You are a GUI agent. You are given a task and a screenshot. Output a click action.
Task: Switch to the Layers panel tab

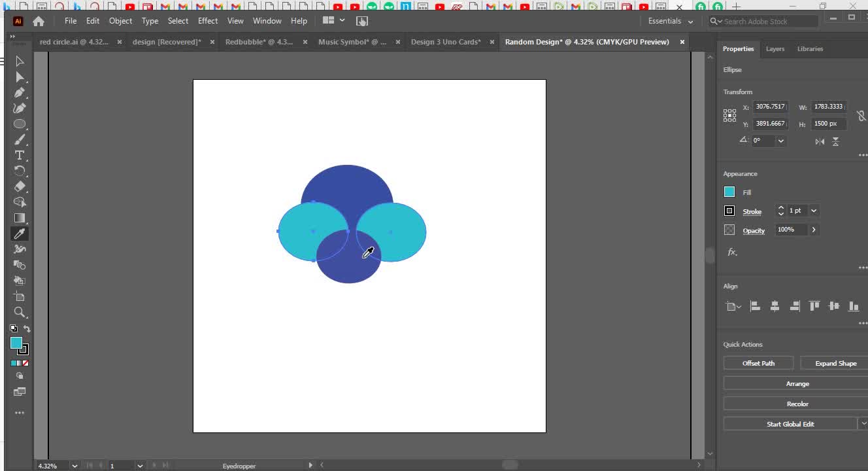point(775,49)
